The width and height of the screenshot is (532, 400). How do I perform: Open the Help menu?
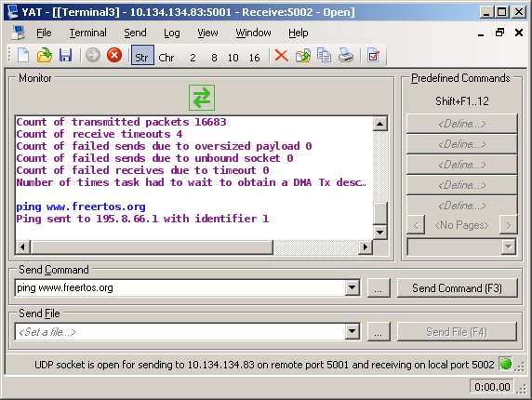coord(299,33)
